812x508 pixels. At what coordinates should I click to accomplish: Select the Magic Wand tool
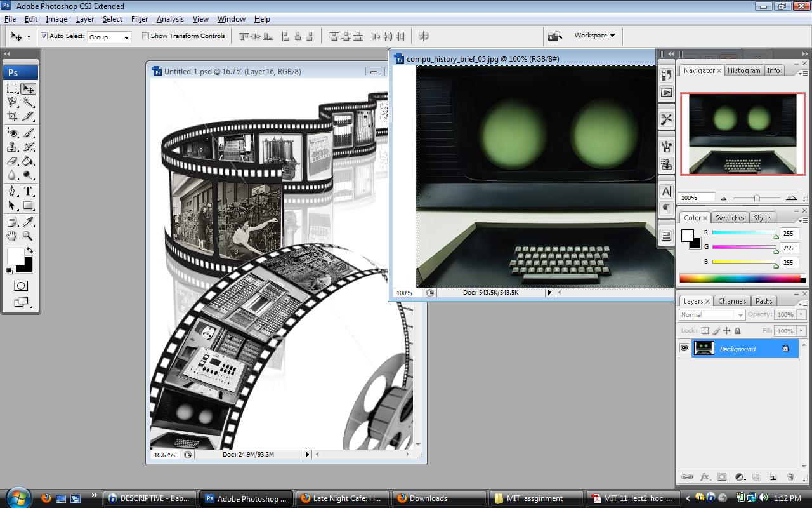28,102
